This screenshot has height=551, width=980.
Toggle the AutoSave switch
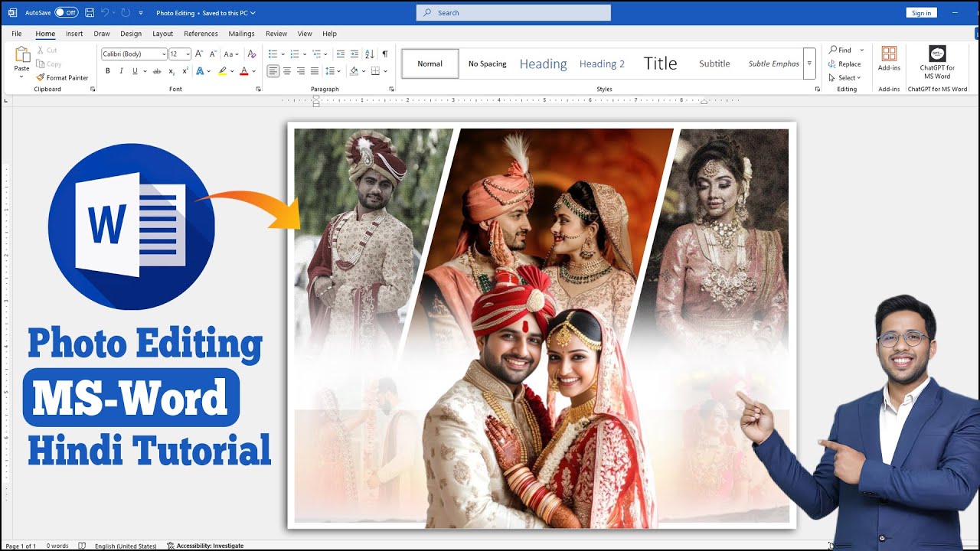click(66, 13)
